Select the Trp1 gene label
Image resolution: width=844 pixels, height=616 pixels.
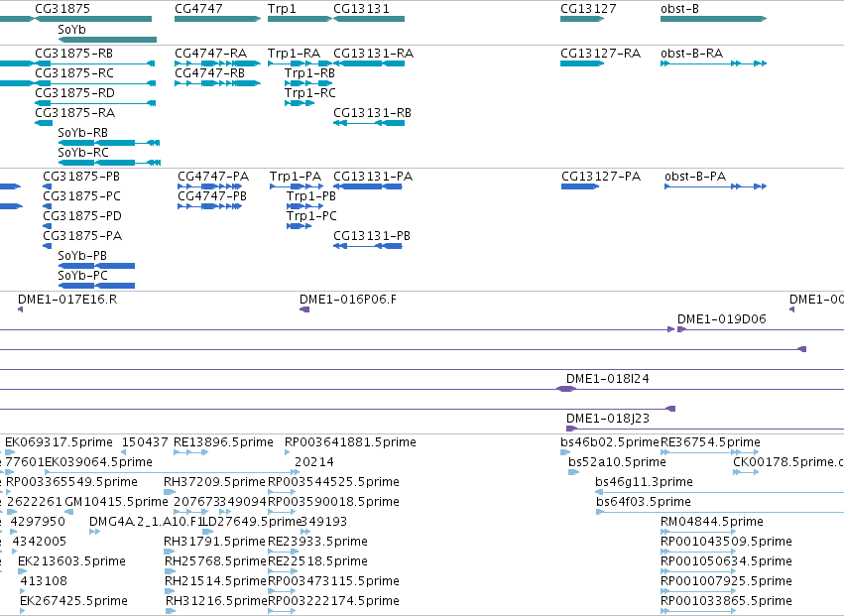282,9
